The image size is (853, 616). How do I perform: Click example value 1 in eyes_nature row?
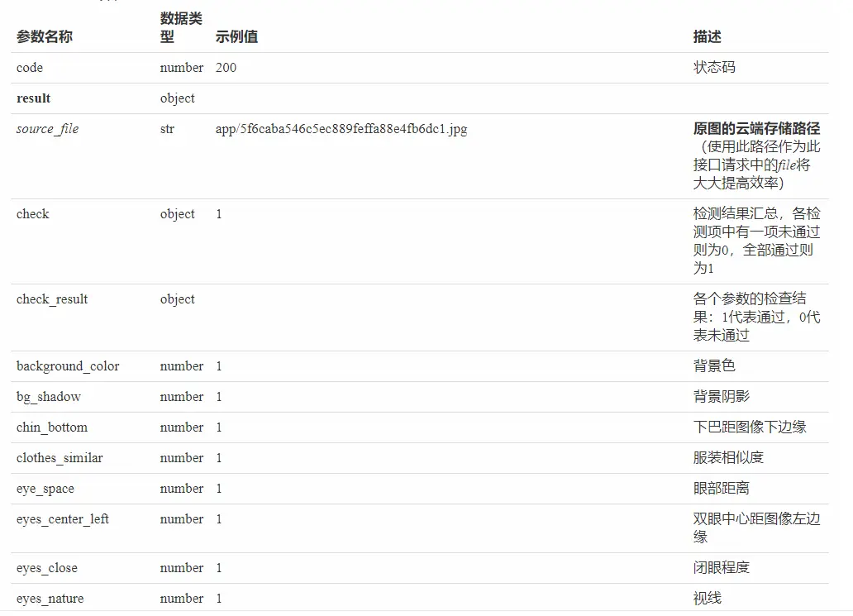point(219,599)
